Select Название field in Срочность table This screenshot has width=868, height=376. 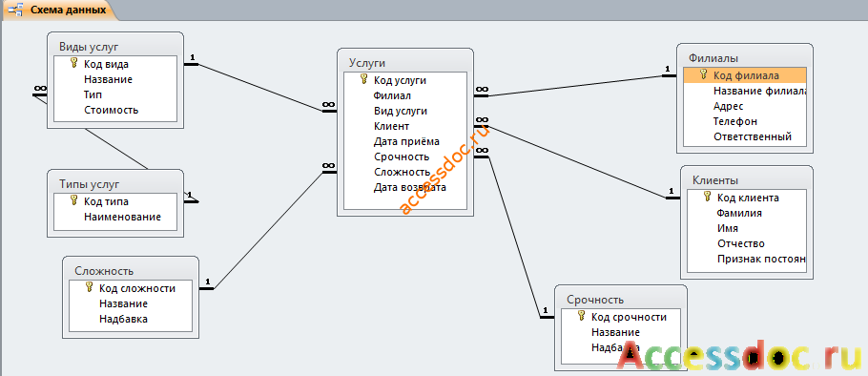click(620, 332)
